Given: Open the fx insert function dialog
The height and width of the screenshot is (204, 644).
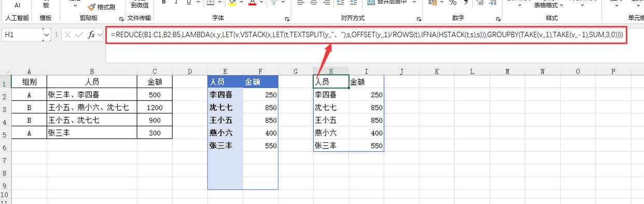Looking at the screenshot, I should pyautogui.click(x=92, y=35).
